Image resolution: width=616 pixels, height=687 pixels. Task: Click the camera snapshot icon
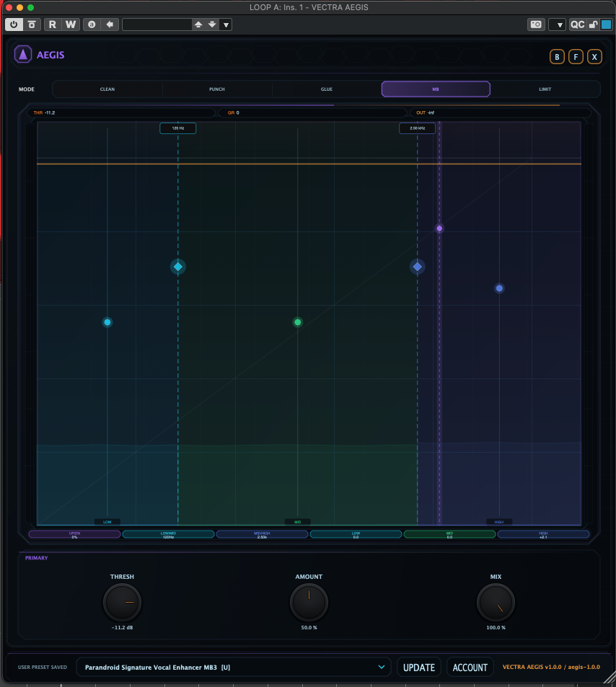[536, 25]
